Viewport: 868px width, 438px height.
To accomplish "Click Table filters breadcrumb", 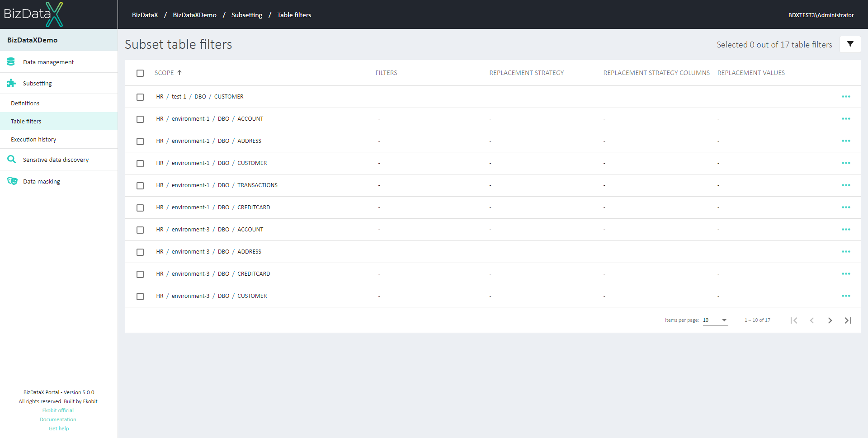I will point(294,15).
